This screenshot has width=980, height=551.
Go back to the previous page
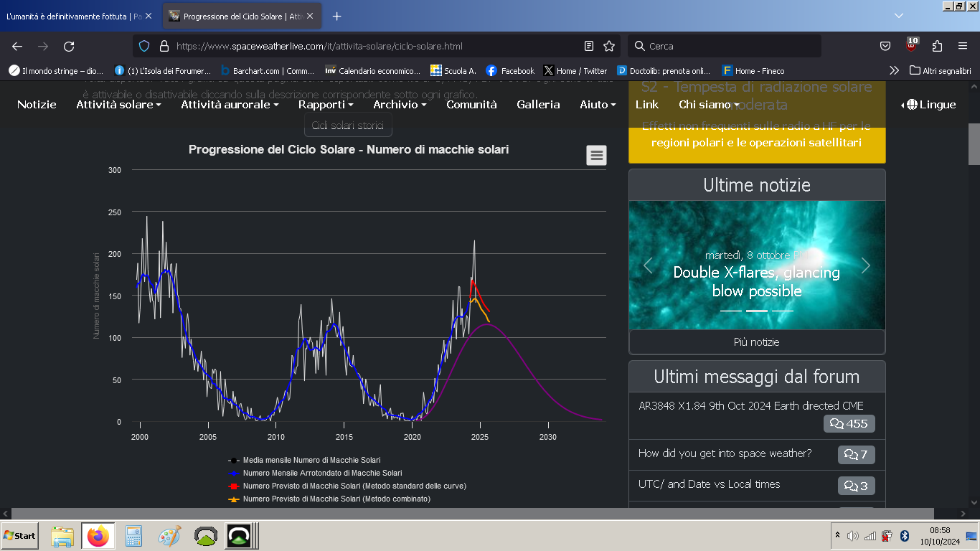tap(17, 46)
